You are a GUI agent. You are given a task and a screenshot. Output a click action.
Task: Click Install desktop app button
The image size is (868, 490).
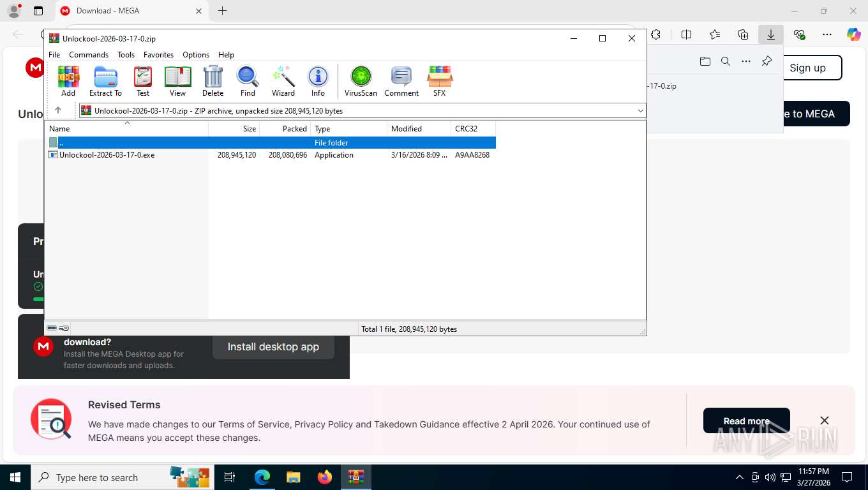[x=273, y=347]
